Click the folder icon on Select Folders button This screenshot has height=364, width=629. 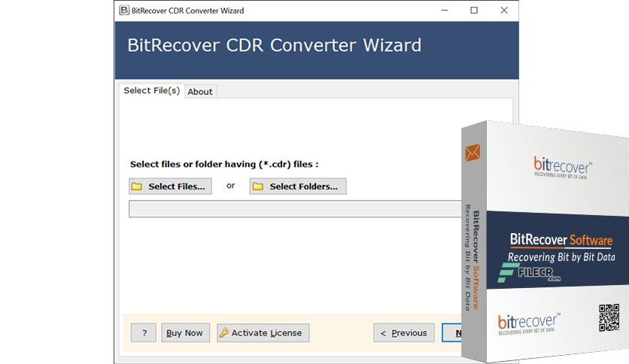[258, 187]
